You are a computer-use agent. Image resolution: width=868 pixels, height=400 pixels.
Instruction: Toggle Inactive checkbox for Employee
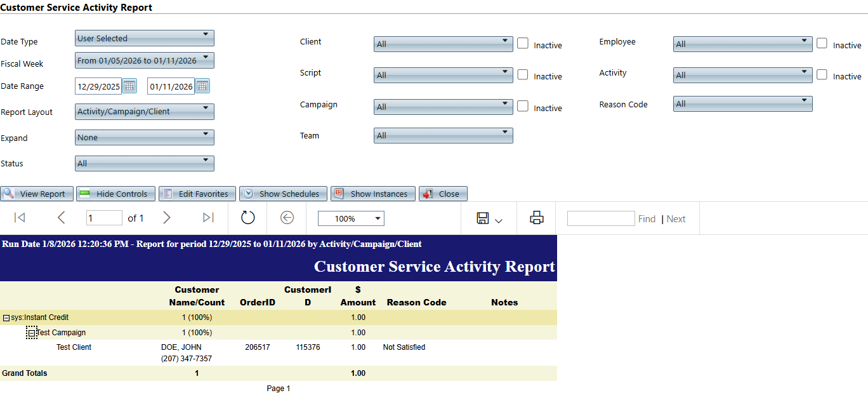click(x=822, y=43)
